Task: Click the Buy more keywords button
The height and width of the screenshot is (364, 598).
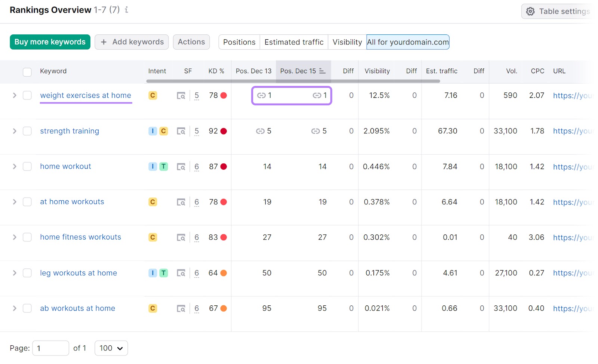Action: pos(50,42)
